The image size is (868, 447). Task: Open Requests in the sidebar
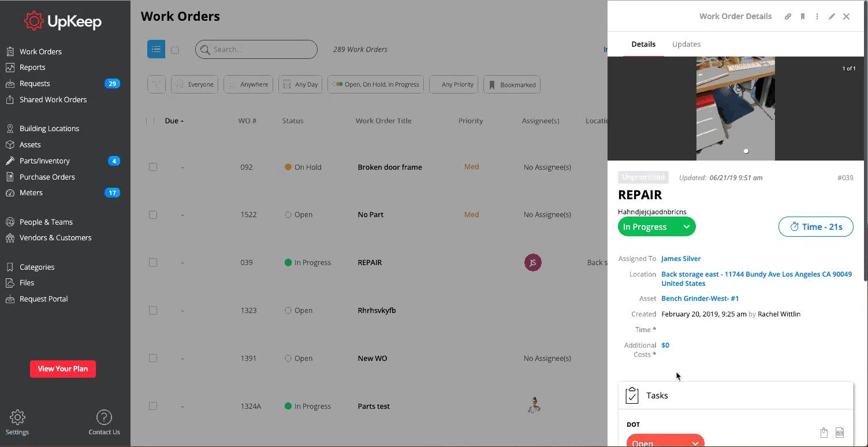click(35, 84)
